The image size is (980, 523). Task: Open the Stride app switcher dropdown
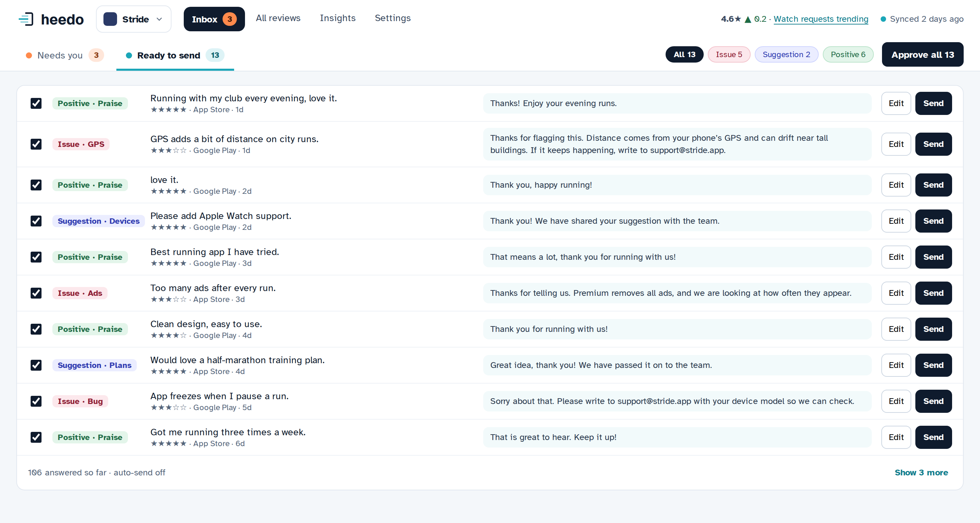pyautogui.click(x=133, y=19)
